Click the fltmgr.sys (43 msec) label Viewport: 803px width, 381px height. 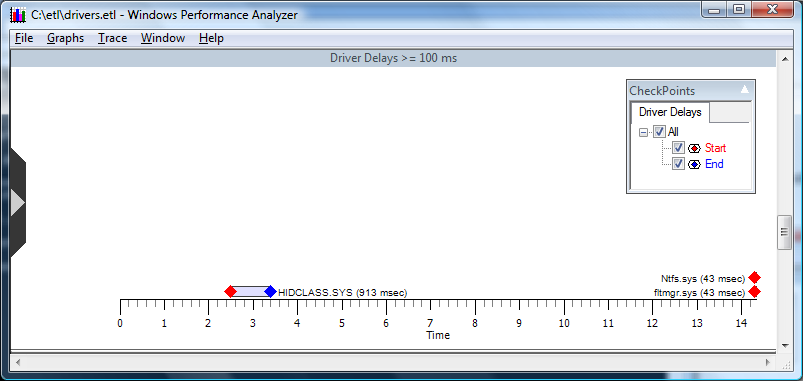click(x=700, y=293)
